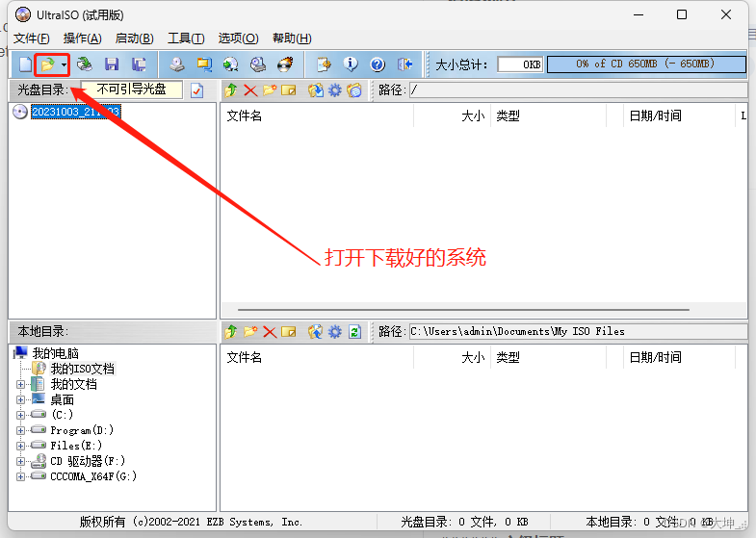The image size is (756, 538).
Task: Select 我的ISO文档 in local tree
Action: (83, 369)
